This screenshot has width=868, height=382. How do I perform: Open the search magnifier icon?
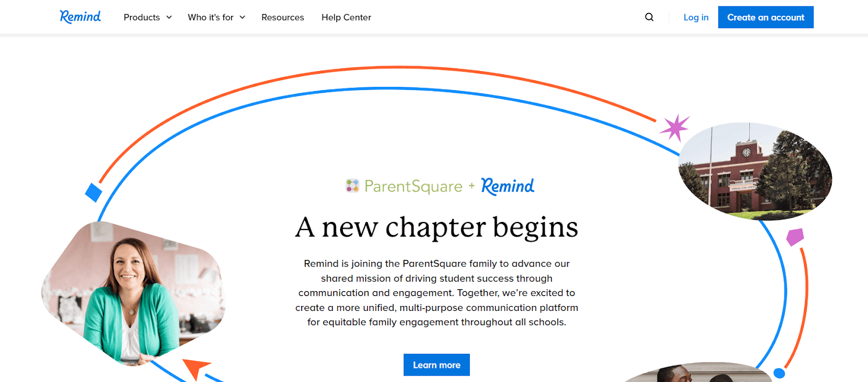point(649,17)
